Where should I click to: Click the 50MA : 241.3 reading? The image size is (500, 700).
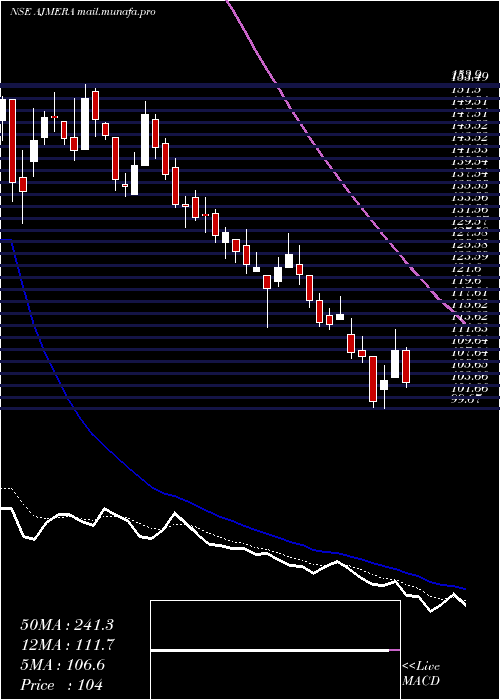67,625
